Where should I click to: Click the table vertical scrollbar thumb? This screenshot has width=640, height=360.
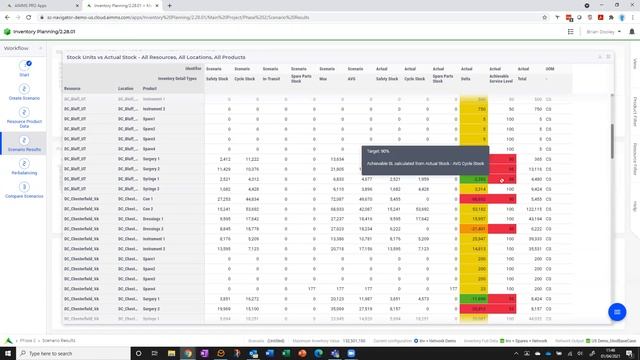click(612, 141)
